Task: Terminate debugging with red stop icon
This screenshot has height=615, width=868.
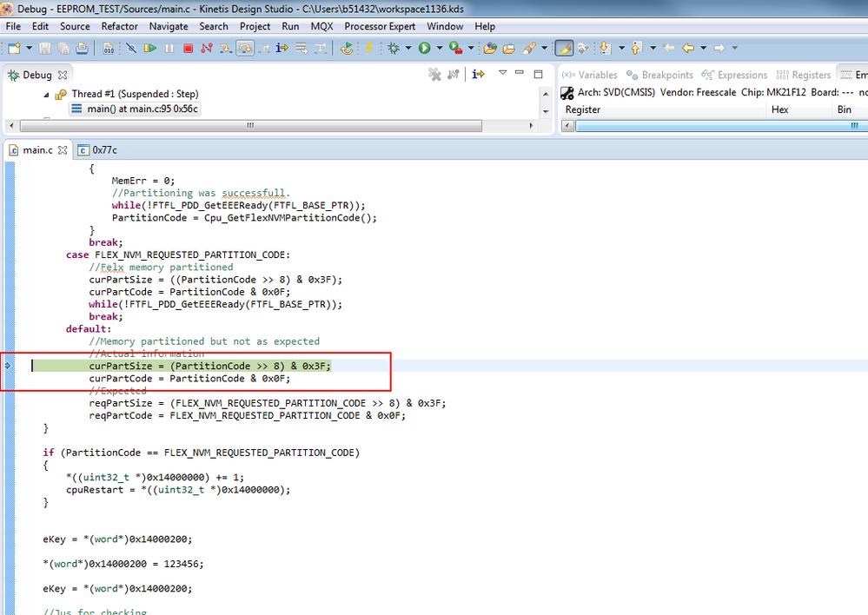Action: point(188,49)
